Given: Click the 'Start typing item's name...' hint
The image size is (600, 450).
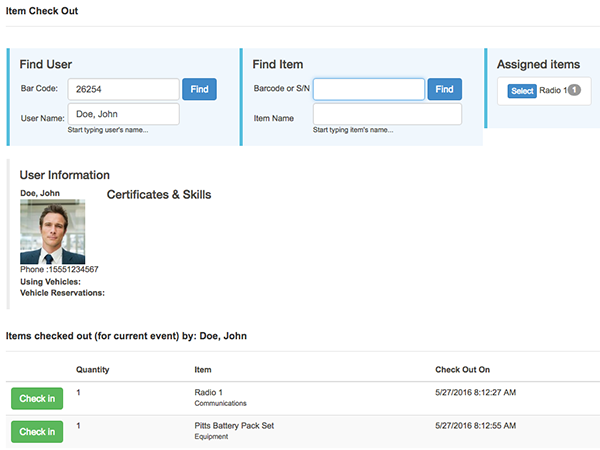Looking at the screenshot, I should pos(353,130).
